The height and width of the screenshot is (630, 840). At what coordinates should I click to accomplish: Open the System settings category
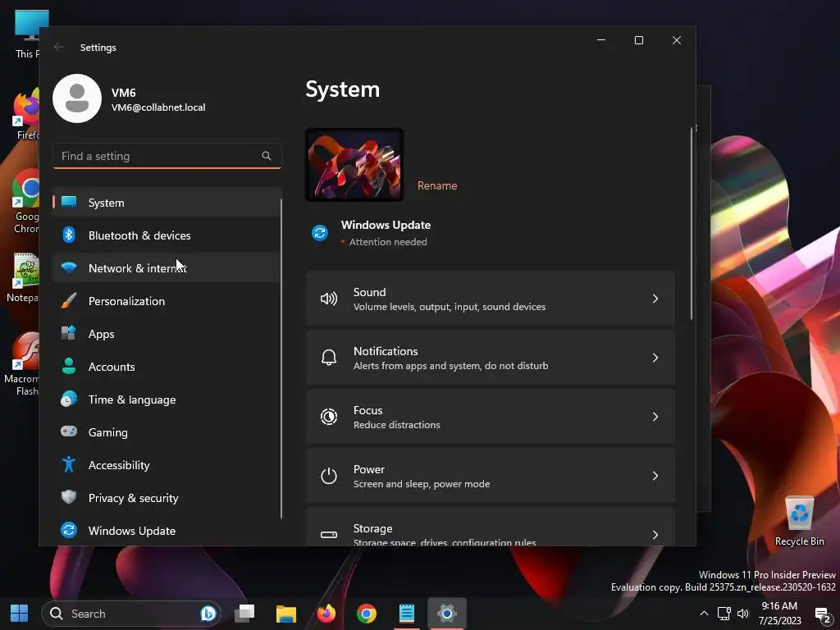click(x=167, y=203)
